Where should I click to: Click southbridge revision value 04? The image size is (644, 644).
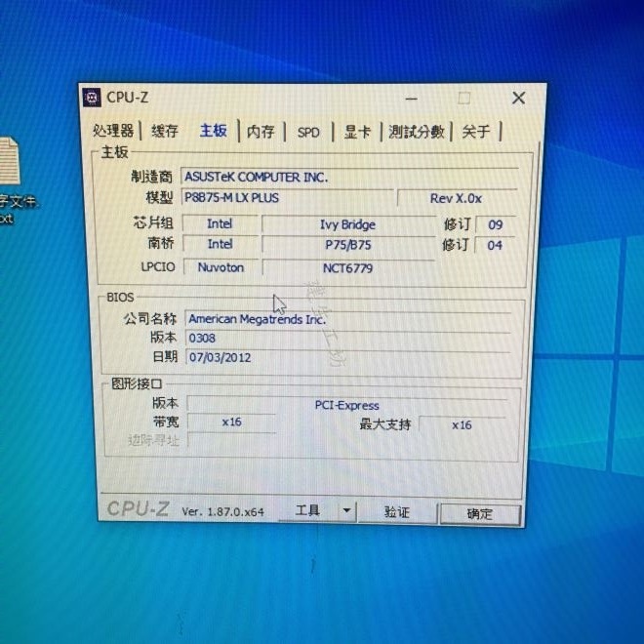[x=495, y=245]
